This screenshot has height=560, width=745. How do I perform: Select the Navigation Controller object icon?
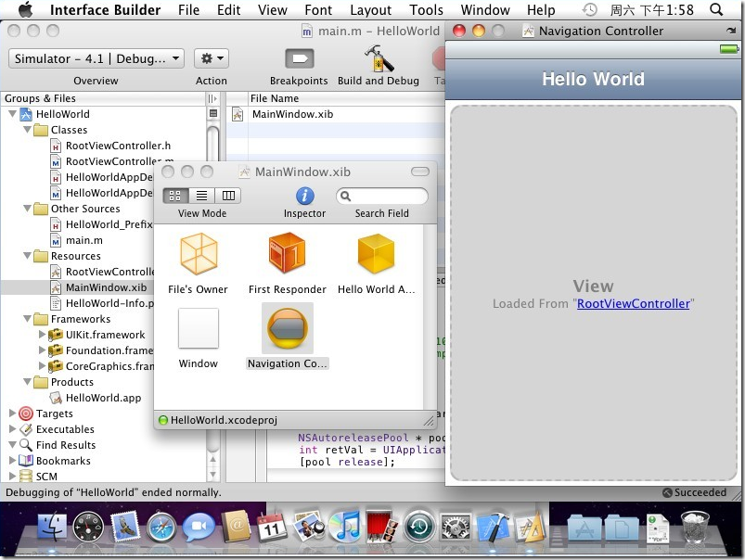click(x=288, y=328)
